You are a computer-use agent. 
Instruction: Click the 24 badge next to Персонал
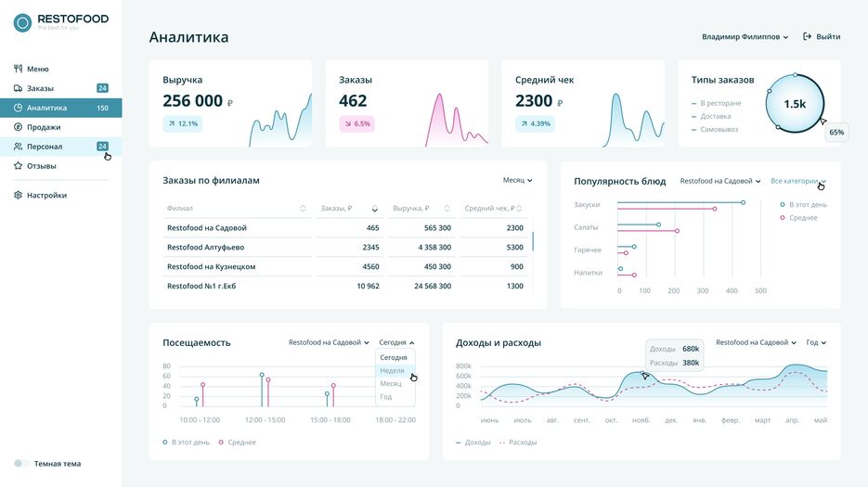[102, 147]
